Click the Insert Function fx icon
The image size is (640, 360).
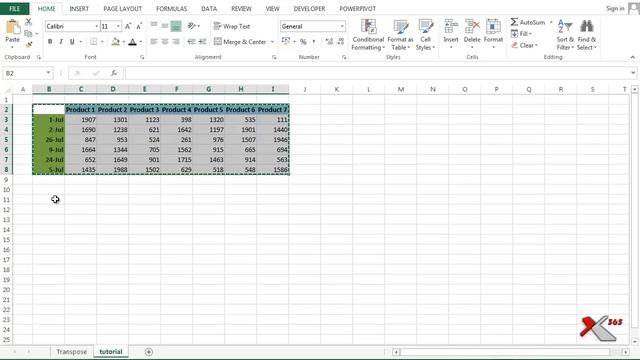click(x=114, y=73)
